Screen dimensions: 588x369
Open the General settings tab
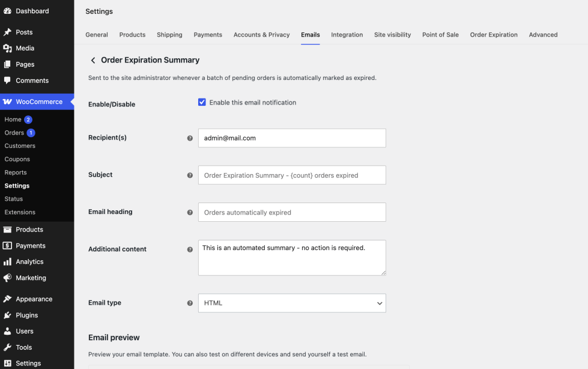pyautogui.click(x=96, y=34)
